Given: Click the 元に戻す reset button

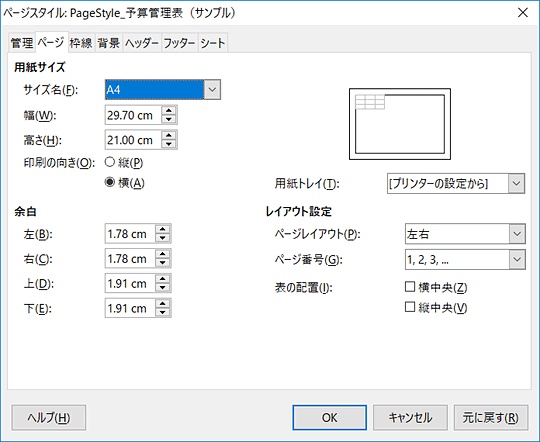Looking at the screenshot, I should coord(491,418).
